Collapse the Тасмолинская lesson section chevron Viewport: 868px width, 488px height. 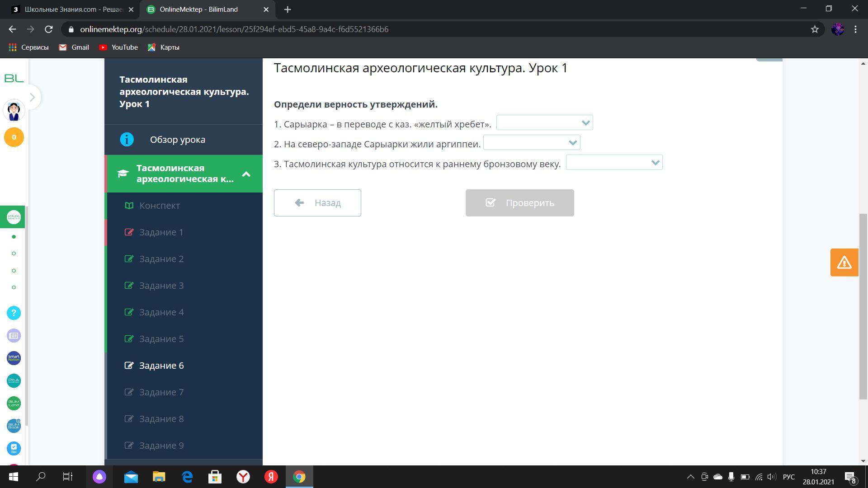click(x=246, y=174)
